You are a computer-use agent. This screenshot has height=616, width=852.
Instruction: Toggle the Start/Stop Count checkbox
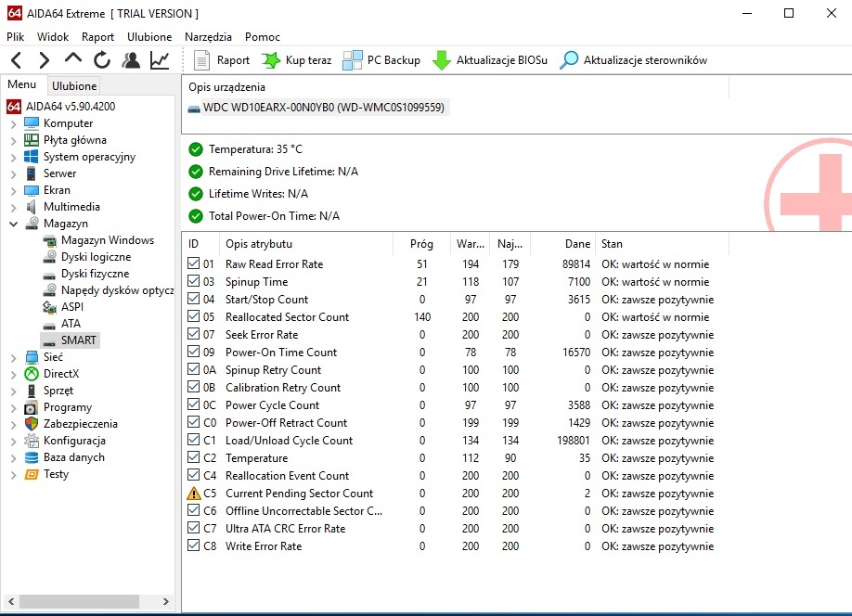point(193,299)
